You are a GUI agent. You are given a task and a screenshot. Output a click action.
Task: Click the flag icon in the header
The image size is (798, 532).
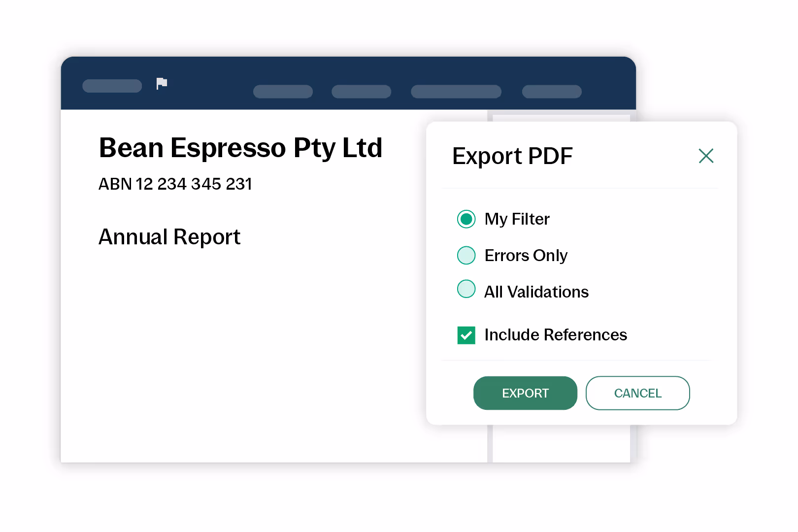[x=162, y=84]
